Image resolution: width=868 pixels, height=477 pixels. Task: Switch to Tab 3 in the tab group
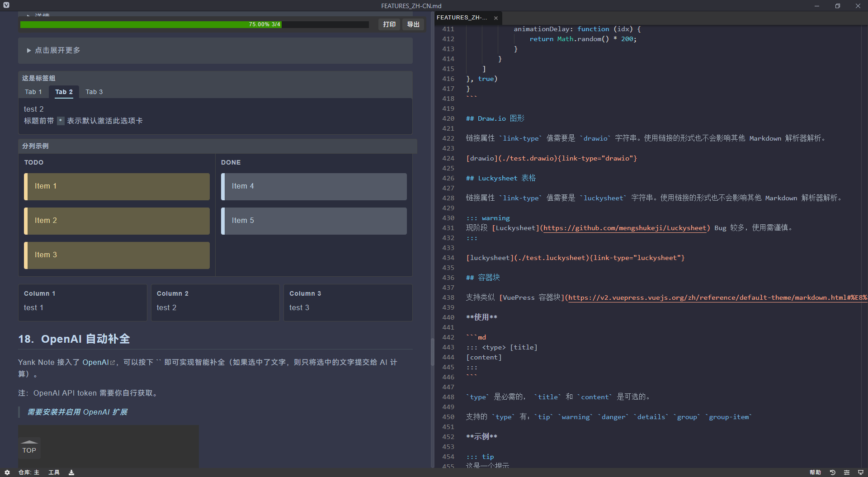[x=94, y=92]
